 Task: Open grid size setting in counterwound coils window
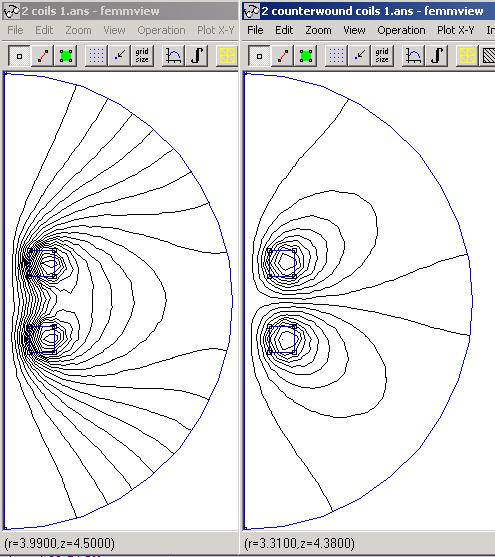(382, 56)
